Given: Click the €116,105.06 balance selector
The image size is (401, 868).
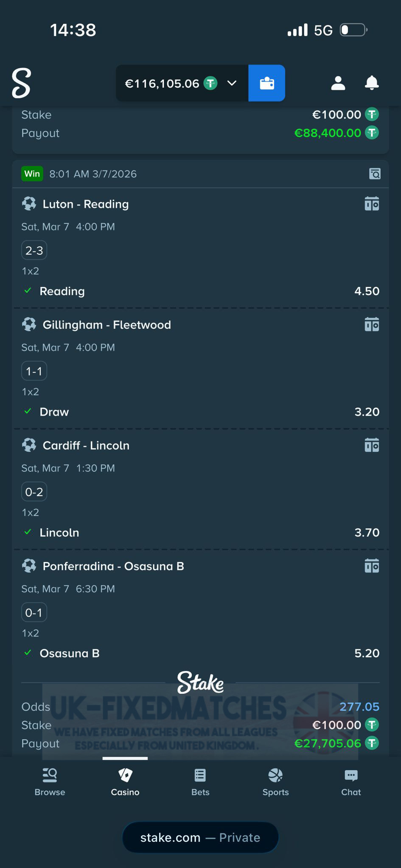Looking at the screenshot, I should click(x=170, y=83).
